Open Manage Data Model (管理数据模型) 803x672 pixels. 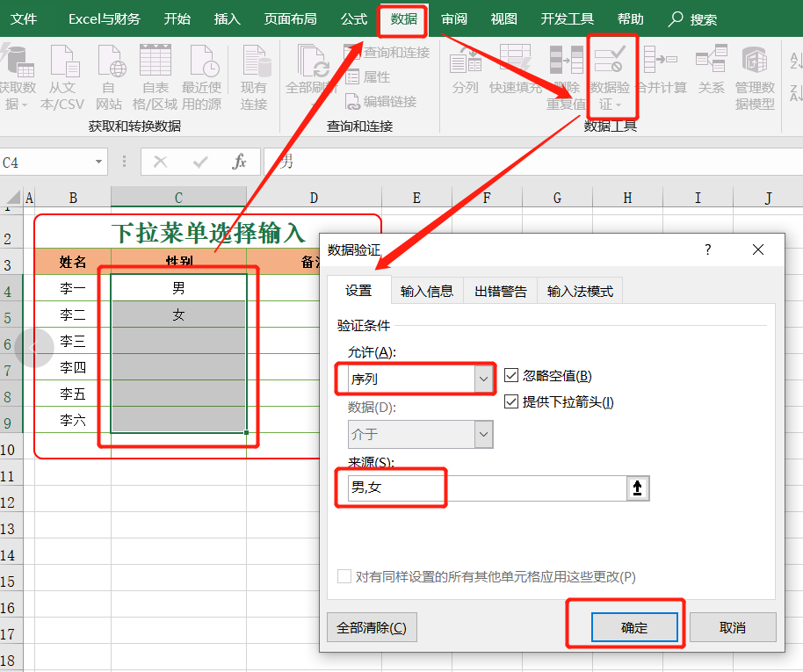point(755,76)
